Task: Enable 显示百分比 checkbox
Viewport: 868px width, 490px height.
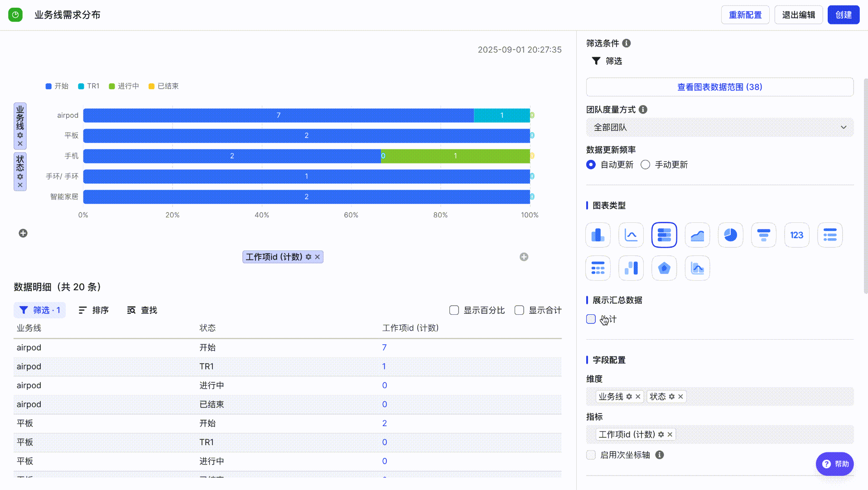Action: point(454,310)
